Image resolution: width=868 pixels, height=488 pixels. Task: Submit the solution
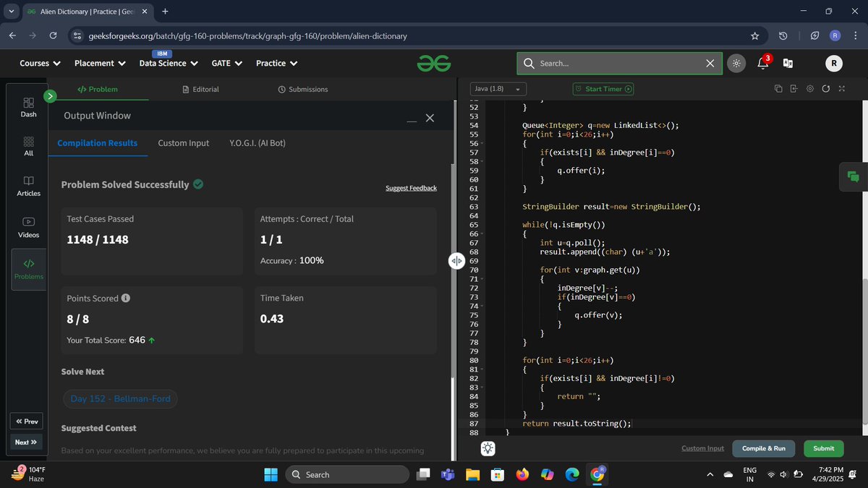click(x=823, y=448)
